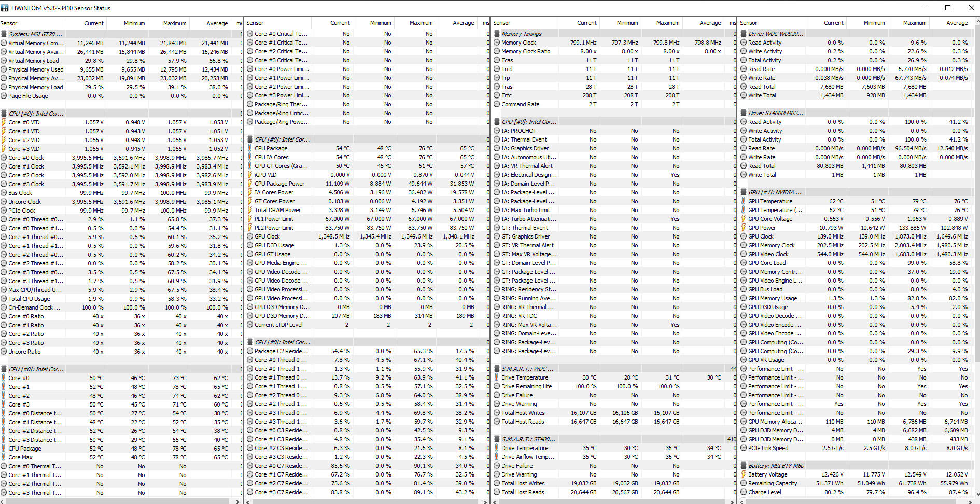The image size is (980, 504).
Task: Select the Remaining Capacity sensor icon
Action: [x=744, y=483]
